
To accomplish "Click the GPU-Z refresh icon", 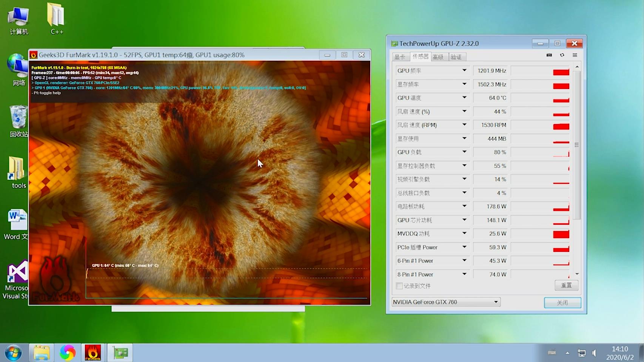I will tap(562, 55).
